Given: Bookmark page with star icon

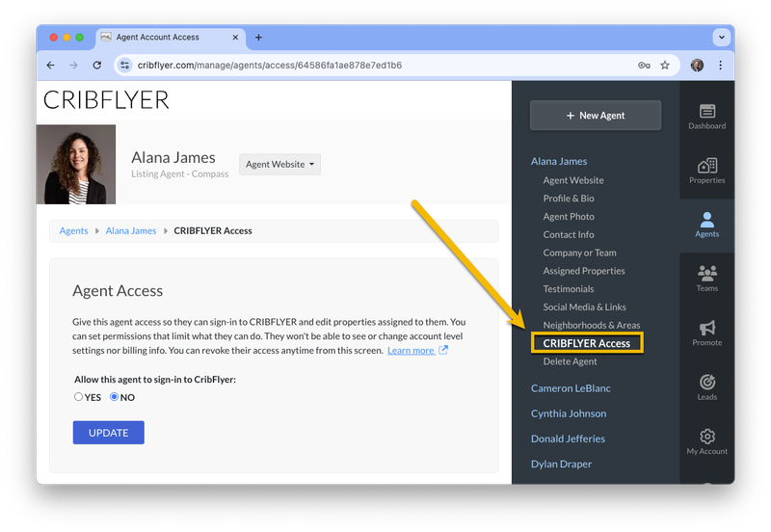Looking at the screenshot, I should pyautogui.click(x=665, y=65).
